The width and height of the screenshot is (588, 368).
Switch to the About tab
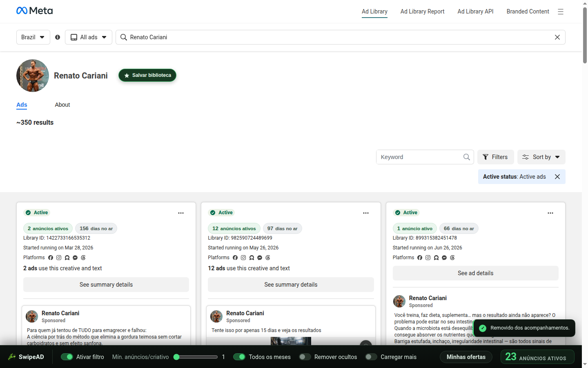click(x=62, y=105)
